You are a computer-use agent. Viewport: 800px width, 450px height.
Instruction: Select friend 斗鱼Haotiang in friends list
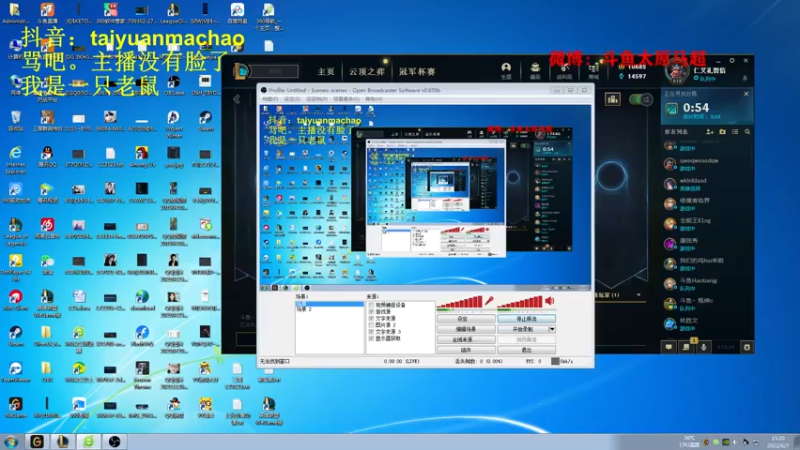coord(707,284)
